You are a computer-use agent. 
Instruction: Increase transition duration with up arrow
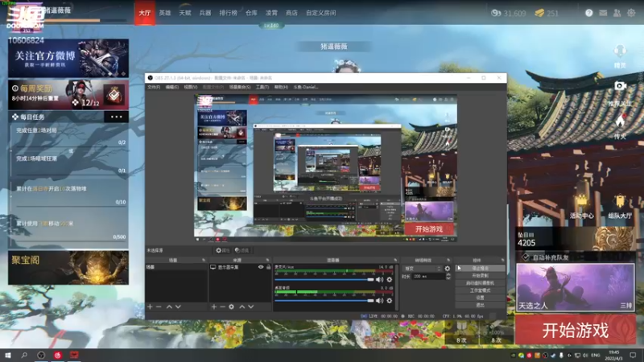(448, 275)
